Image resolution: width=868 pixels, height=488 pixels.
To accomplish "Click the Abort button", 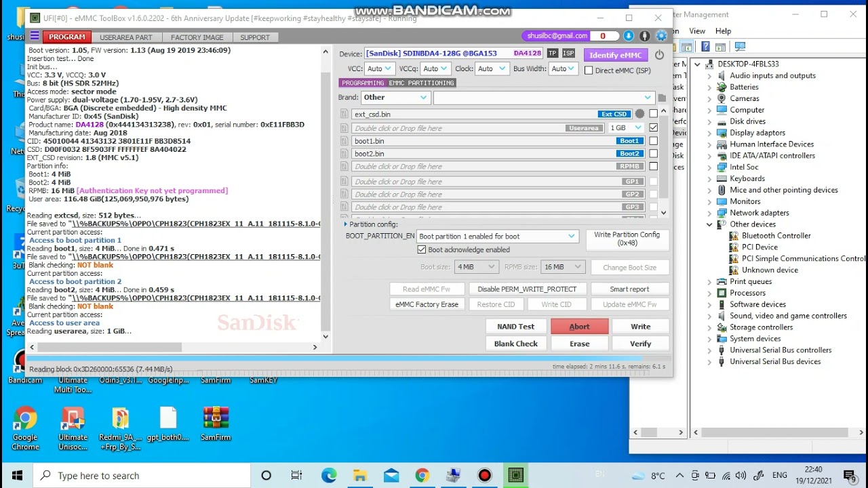I will [579, 327].
